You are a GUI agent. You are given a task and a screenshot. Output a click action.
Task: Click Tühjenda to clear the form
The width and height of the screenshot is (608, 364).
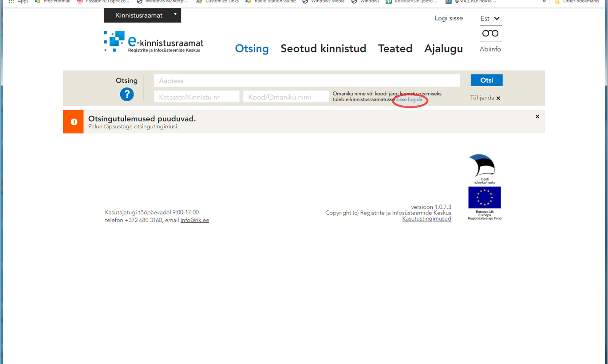(x=485, y=98)
